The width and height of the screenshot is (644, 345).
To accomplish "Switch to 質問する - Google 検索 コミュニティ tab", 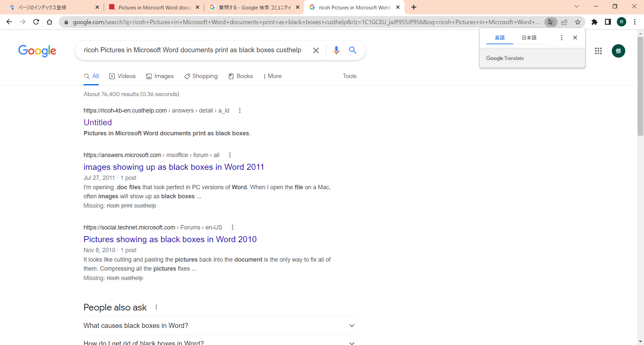I will point(255,7).
